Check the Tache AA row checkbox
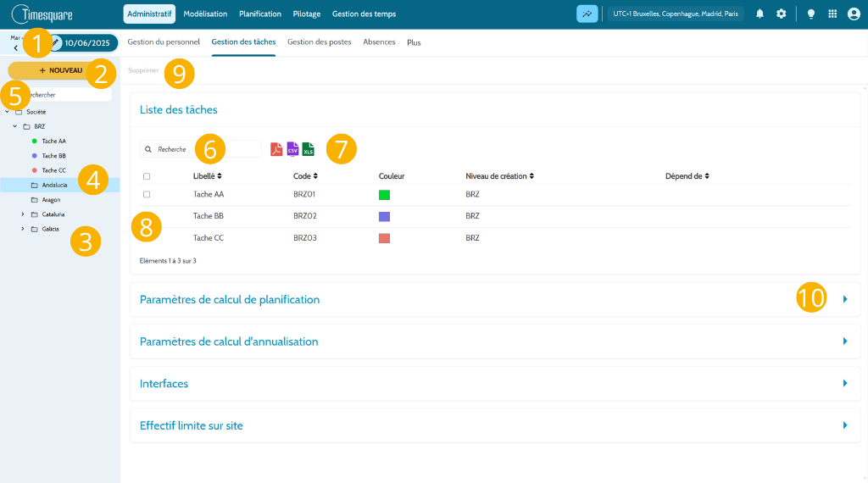Image resolution: width=868 pixels, height=483 pixels. pyautogui.click(x=147, y=195)
